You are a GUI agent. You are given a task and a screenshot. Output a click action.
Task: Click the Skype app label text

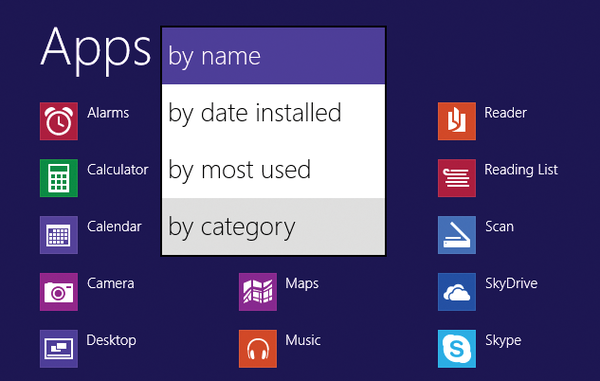[x=503, y=340]
